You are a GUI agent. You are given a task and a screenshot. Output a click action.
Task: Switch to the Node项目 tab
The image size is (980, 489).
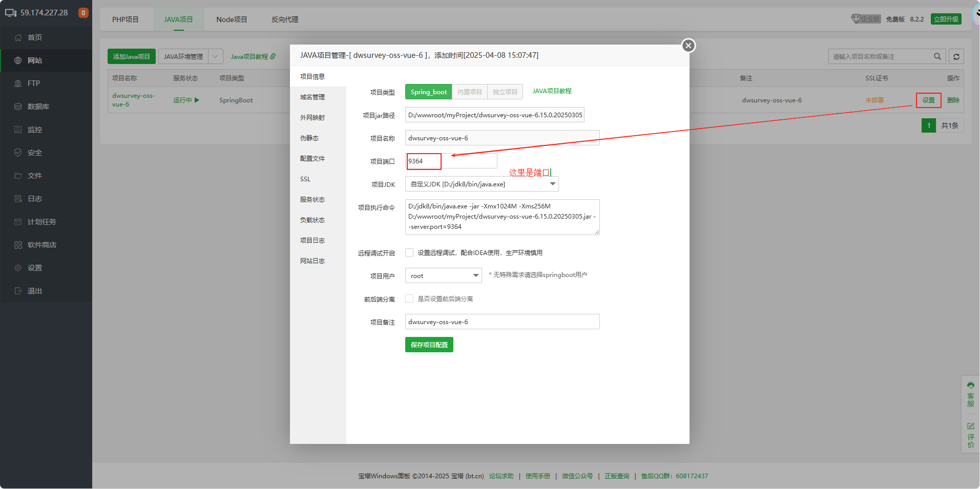[232, 19]
